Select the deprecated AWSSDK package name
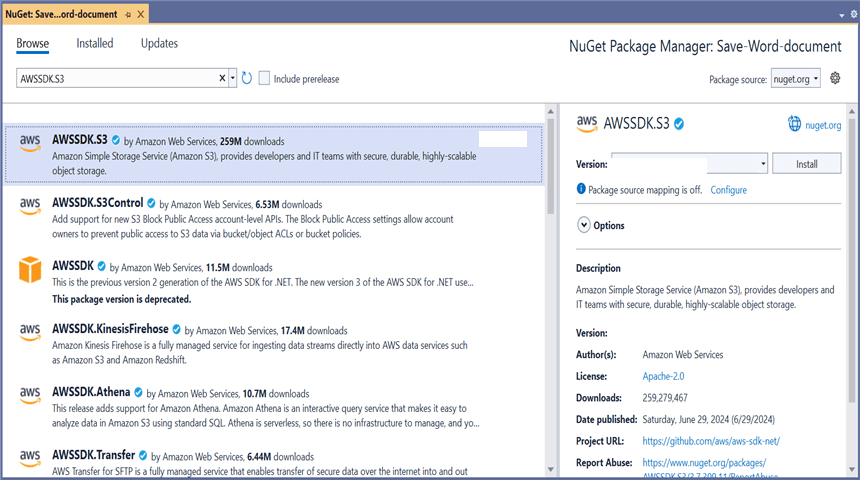860x480 pixels. (73, 266)
